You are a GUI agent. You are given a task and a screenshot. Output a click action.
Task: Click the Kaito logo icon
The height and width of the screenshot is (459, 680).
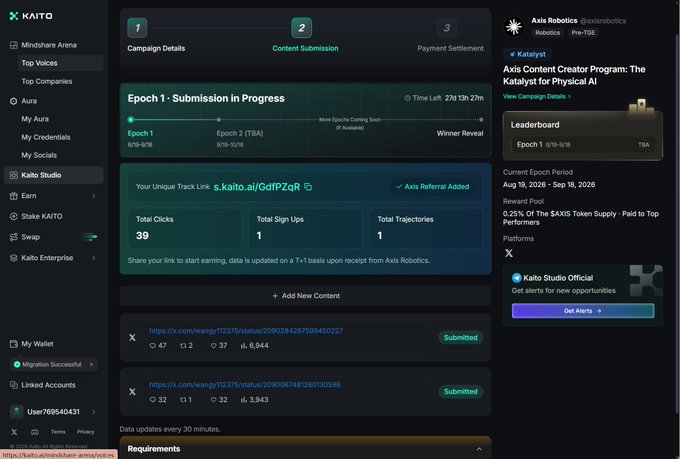tap(14, 16)
